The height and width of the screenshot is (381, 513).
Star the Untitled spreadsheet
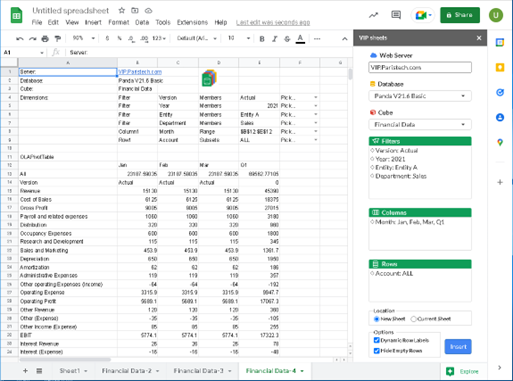tap(122, 10)
